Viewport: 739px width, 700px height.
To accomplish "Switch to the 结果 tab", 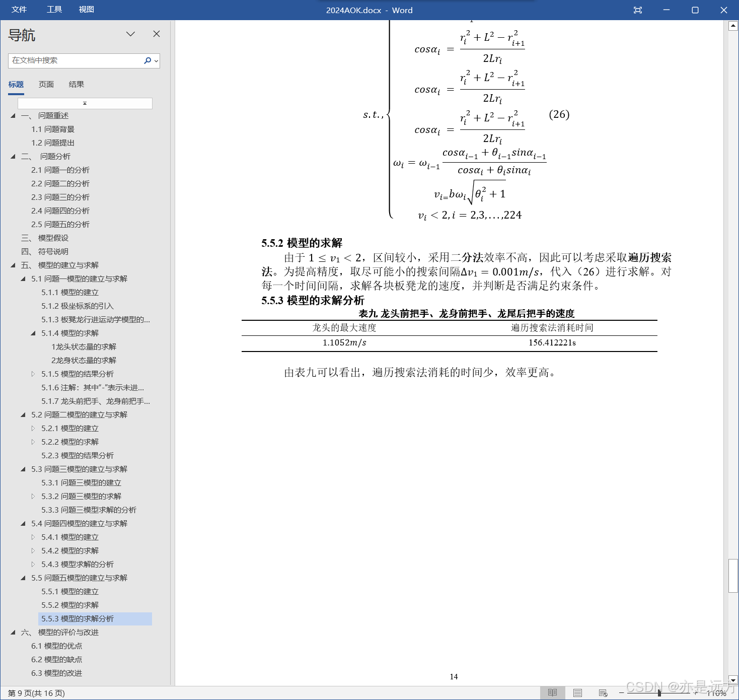I will [77, 85].
